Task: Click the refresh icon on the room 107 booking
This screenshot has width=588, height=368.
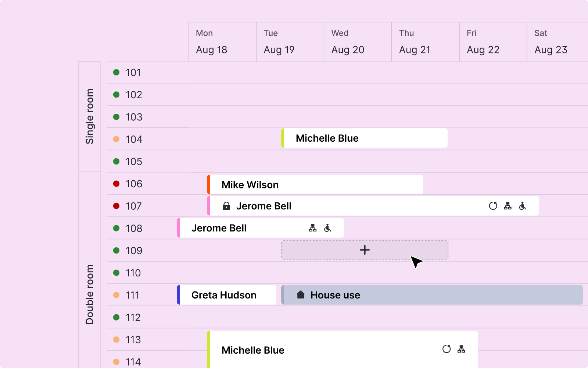Action: (493, 206)
